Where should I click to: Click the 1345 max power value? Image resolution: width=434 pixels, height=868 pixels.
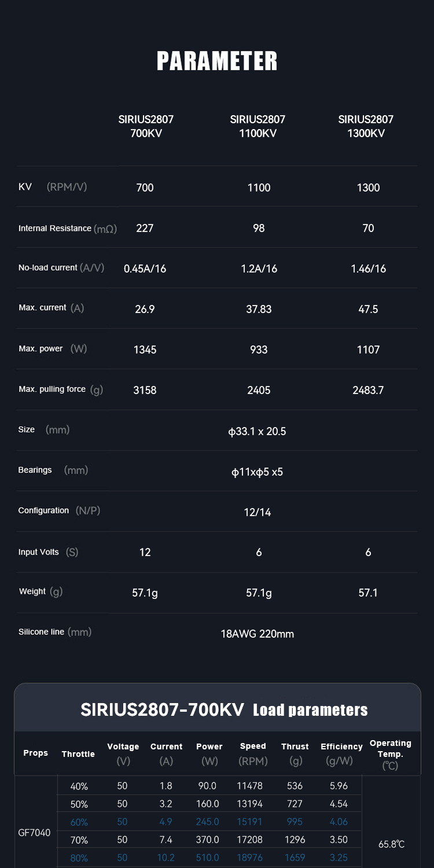[x=145, y=350]
